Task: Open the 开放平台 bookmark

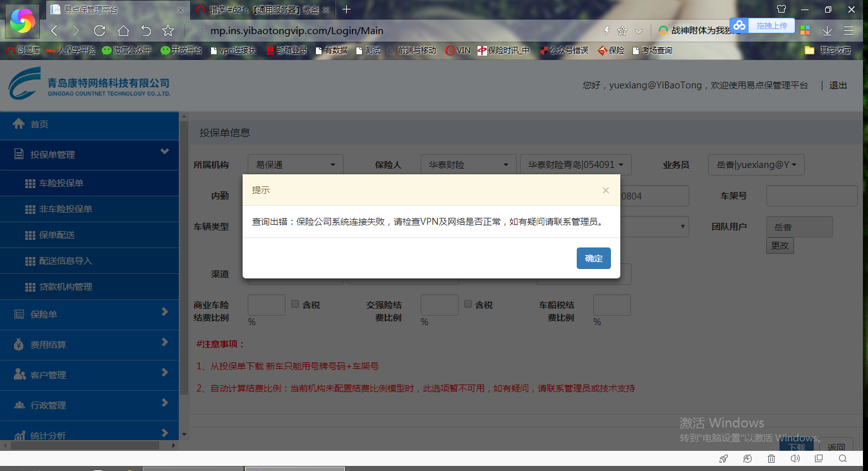Action: 181,51
